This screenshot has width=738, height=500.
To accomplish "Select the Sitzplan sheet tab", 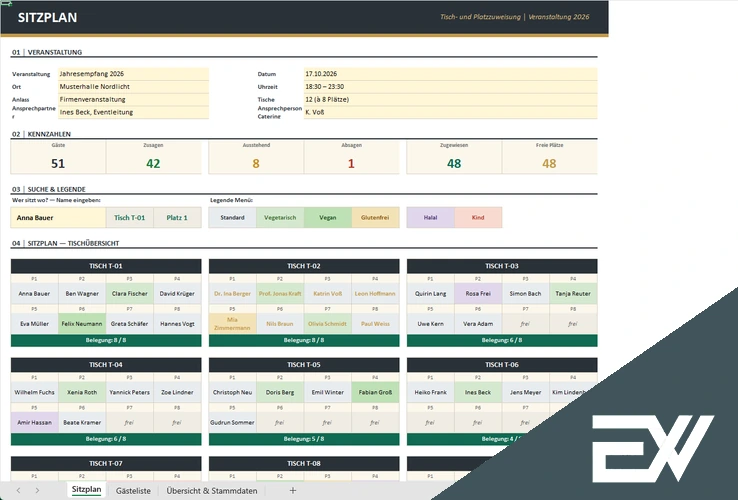I will 87,490.
